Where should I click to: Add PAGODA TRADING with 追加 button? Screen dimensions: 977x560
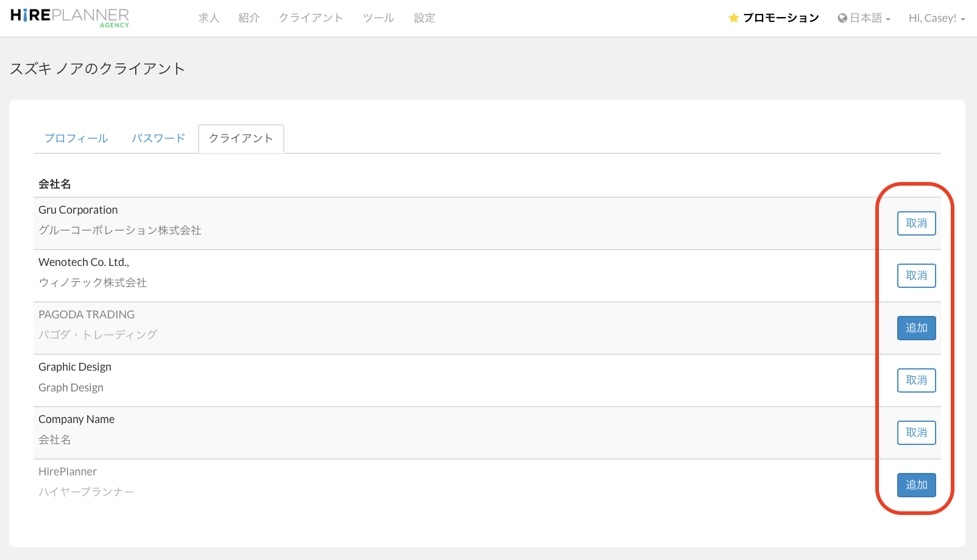click(916, 328)
